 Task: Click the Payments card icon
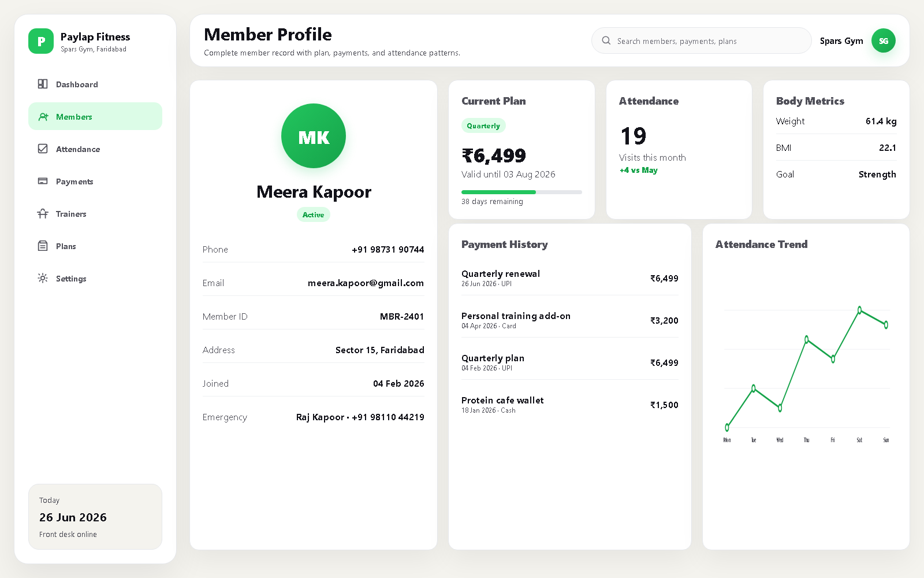click(43, 181)
